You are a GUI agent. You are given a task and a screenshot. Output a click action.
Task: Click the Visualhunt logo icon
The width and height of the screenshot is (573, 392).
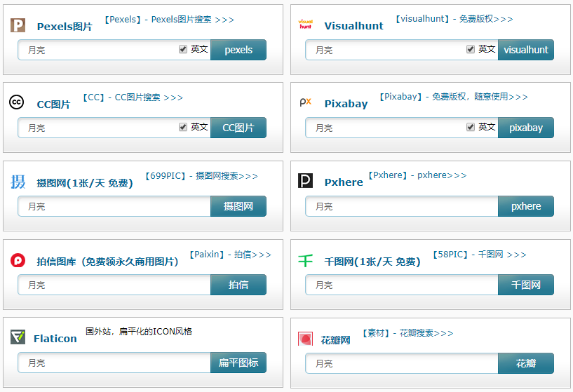306,24
